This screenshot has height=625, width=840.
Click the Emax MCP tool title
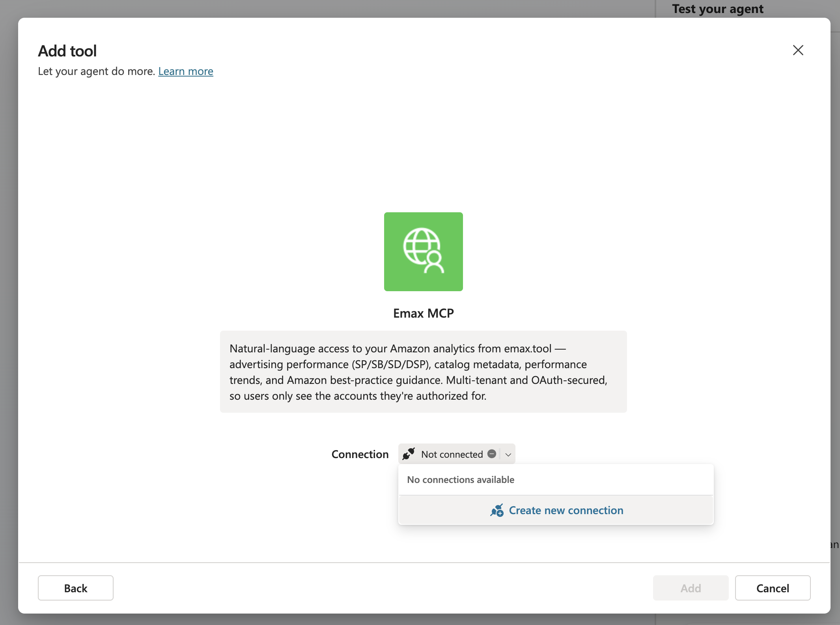(424, 313)
